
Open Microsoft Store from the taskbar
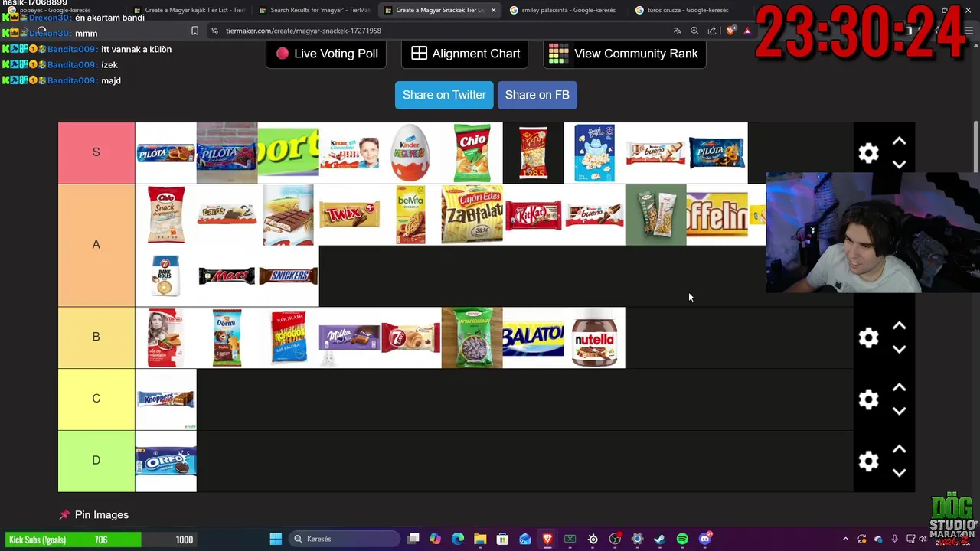502,539
